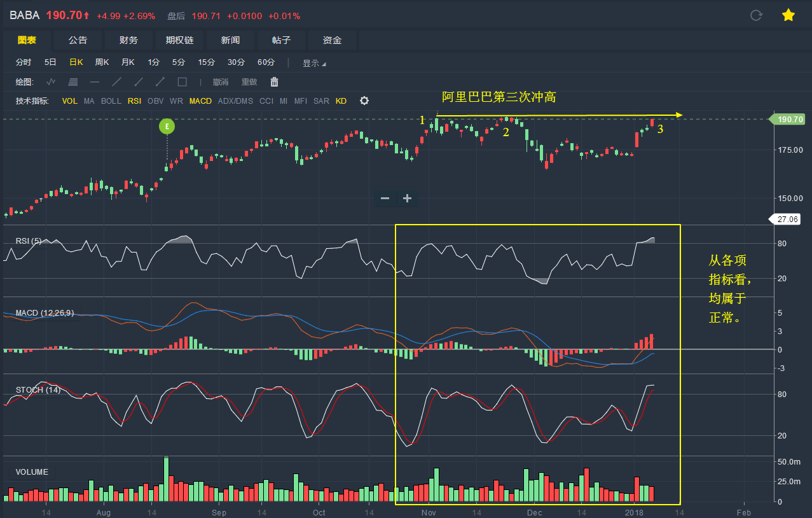The width and height of the screenshot is (812, 518).
Task: Click 撤消 to undo drawing
Action: 221,82
